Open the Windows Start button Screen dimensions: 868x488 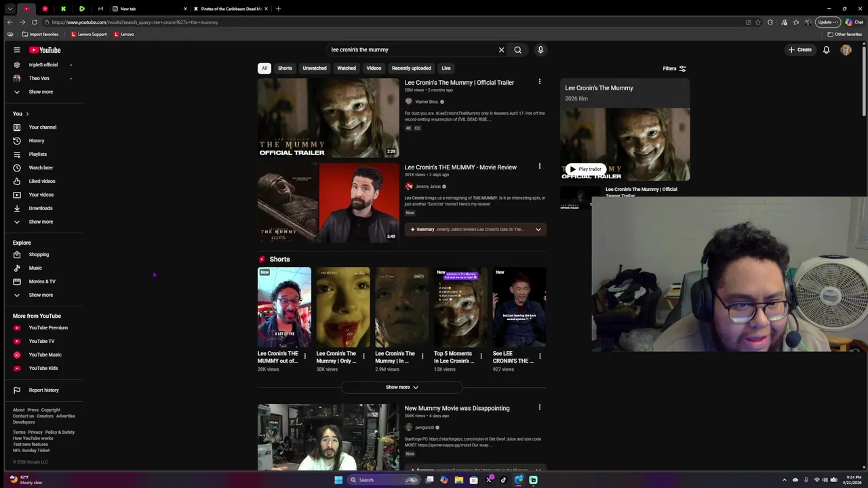pyautogui.click(x=338, y=480)
